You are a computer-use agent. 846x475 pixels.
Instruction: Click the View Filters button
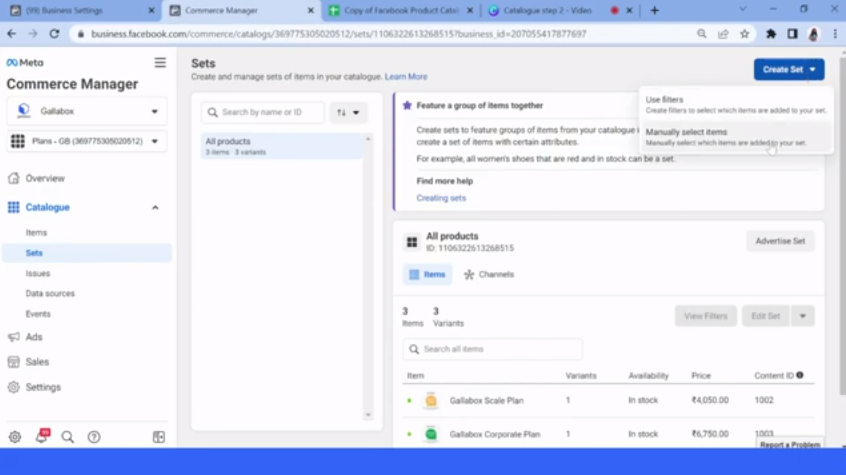[706, 316]
